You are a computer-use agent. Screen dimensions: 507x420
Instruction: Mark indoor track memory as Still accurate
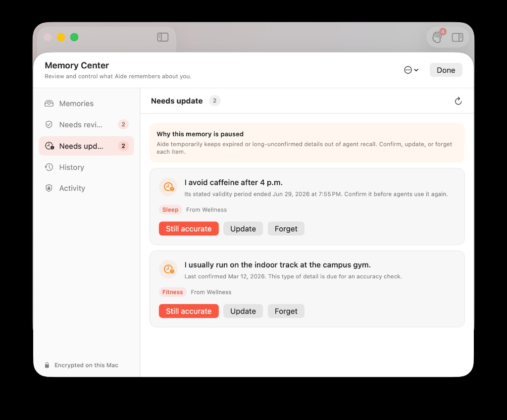tap(189, 311)
